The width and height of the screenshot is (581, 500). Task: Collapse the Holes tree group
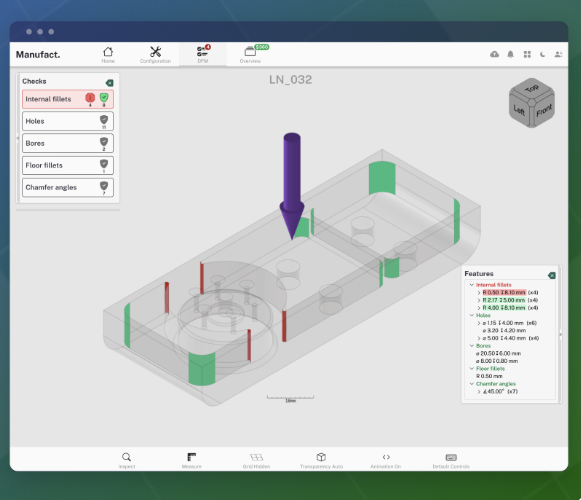472,315
